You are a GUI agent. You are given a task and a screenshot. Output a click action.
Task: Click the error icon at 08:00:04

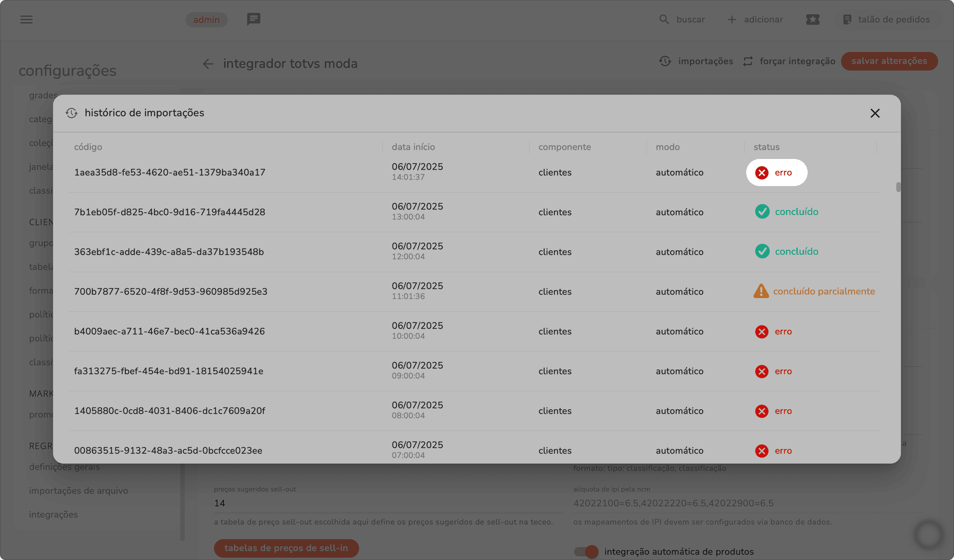pos(762,411)
